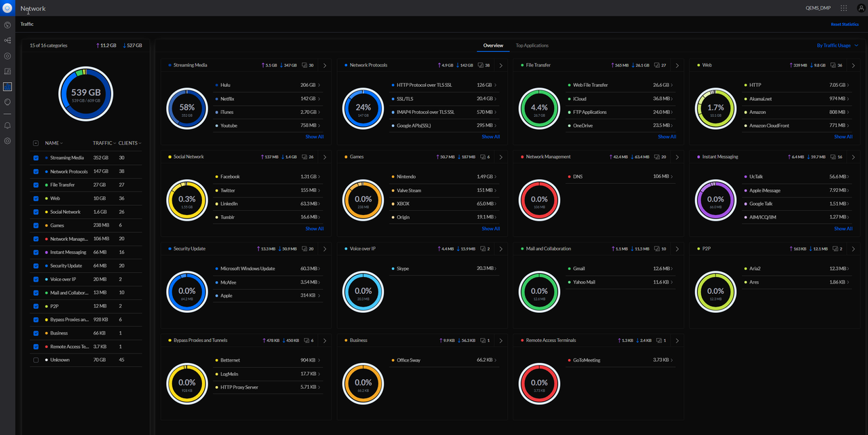Viewport: 868px width, 435px height.
Task: Expand the Streaming Media card chevron
Action: [325, 66]
